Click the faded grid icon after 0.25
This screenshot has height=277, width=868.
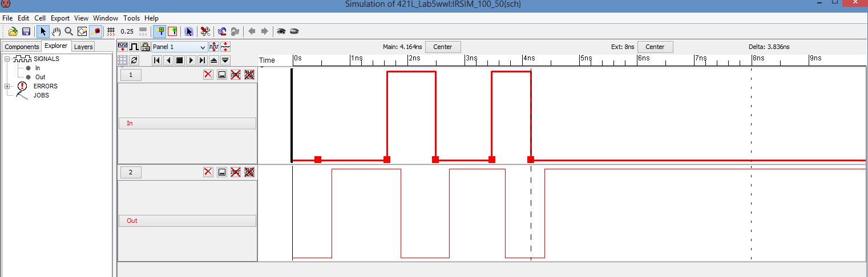tap(143, 31)
